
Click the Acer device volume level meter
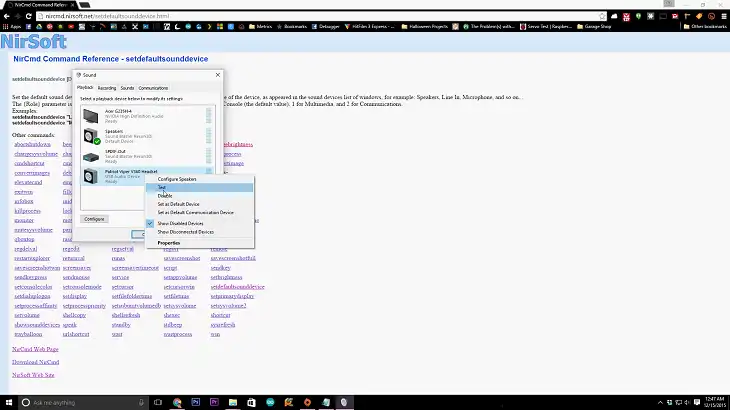209,116
